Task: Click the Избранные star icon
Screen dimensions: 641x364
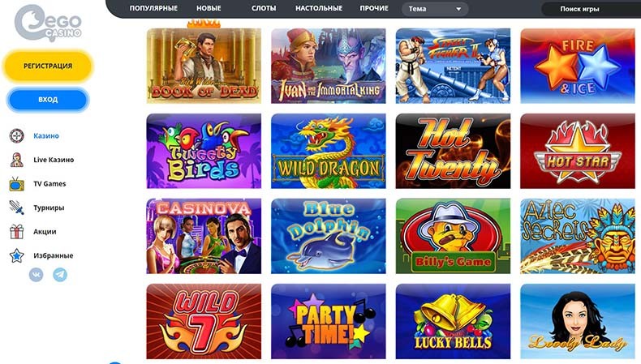Action: (17, 255)
